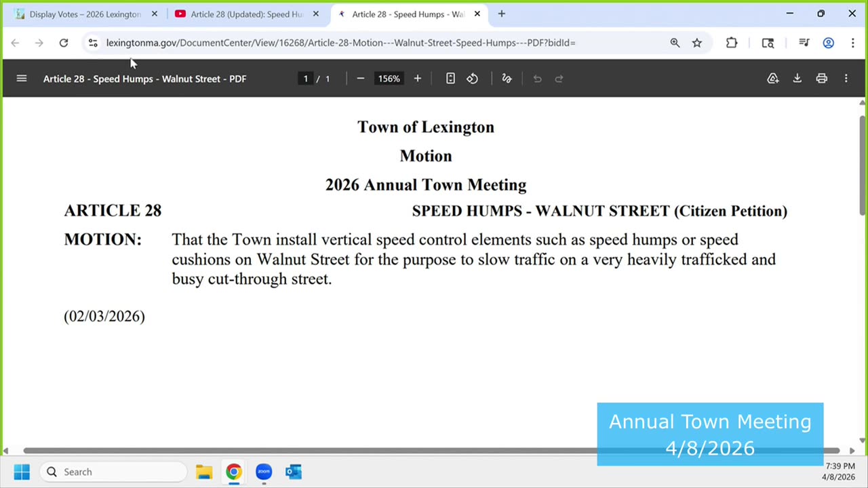The height and width of the screenshot is (488, 868).
Task: Open PDF viewer more actions menu
Action: 846,79
